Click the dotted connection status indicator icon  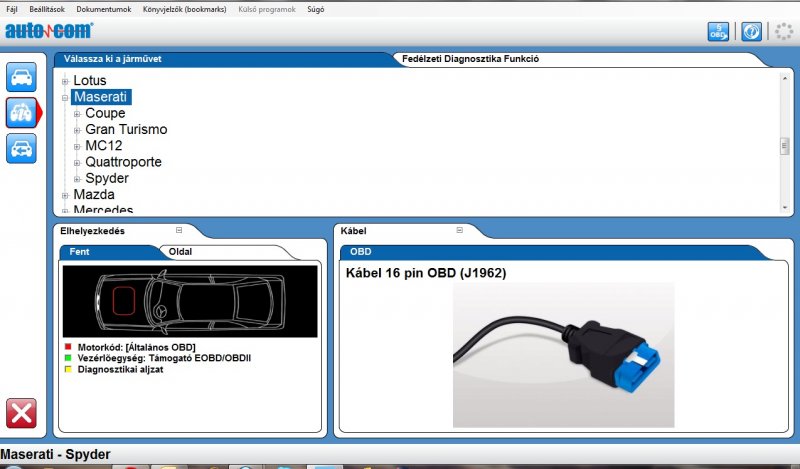pyautogui.click(x=784, y=32)
